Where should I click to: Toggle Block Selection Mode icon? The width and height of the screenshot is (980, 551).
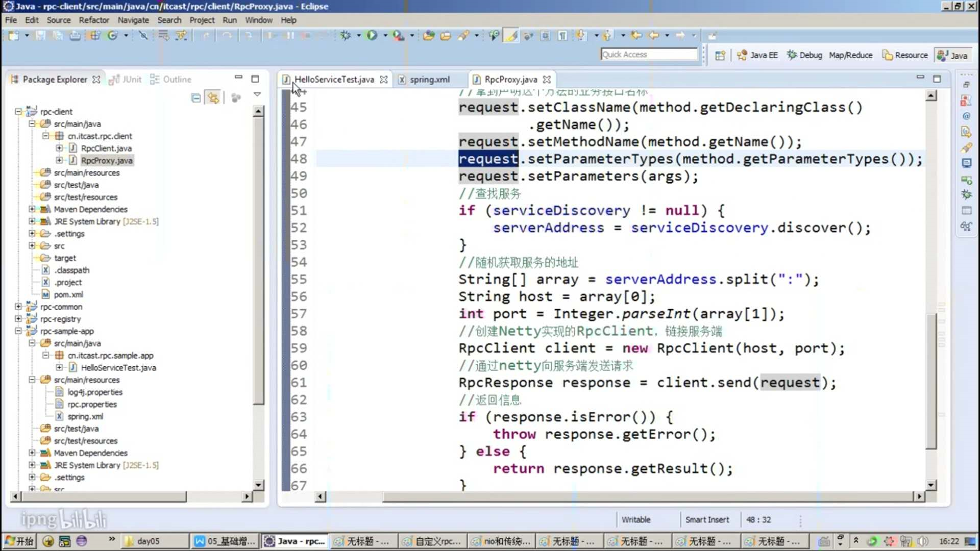click(545, 36)
